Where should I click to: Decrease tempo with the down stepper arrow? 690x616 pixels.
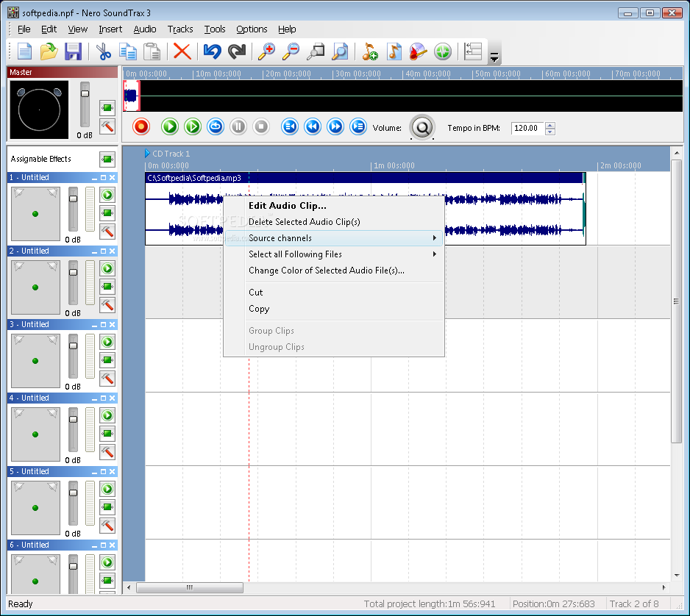click(x=550, y=132)
